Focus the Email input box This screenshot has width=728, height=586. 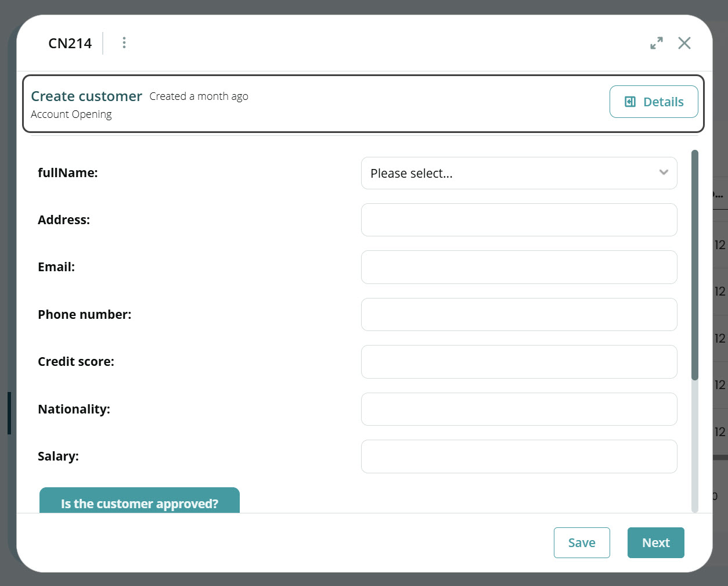519,267
